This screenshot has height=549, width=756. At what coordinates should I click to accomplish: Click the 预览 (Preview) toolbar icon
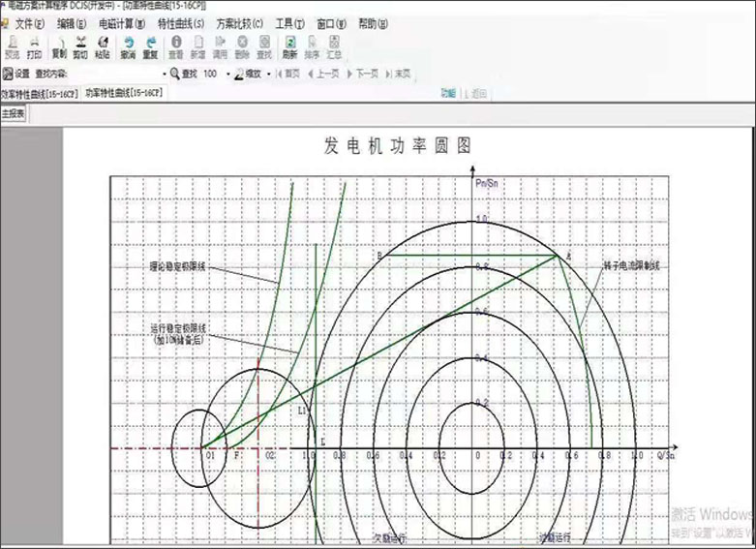pos(12,46)
